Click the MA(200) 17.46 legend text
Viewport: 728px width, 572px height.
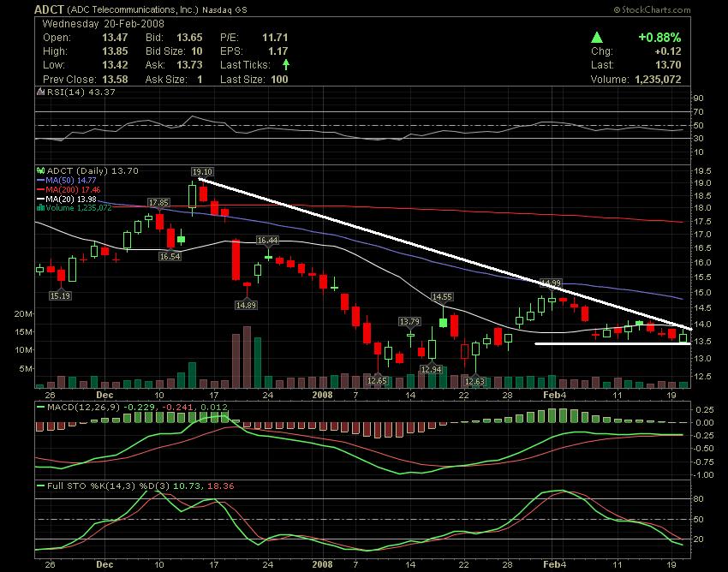(x=73, y=190)
